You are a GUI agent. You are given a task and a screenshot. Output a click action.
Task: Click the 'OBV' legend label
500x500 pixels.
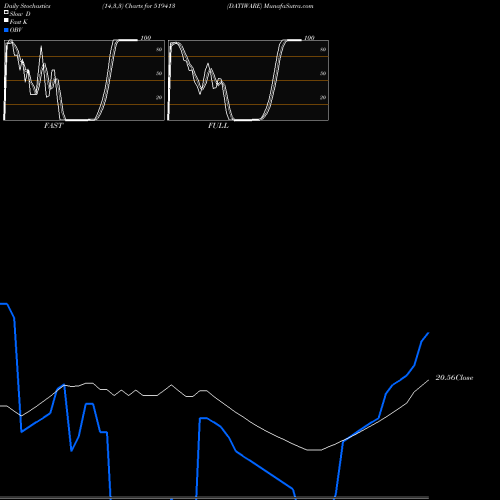pyautogui.click(x=16, y=30)
